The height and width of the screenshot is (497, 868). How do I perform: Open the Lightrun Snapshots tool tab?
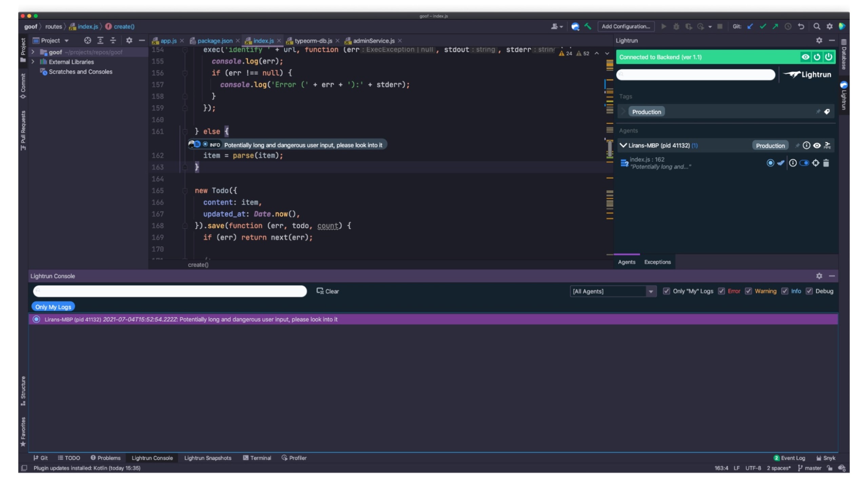(x=208, y=458)
